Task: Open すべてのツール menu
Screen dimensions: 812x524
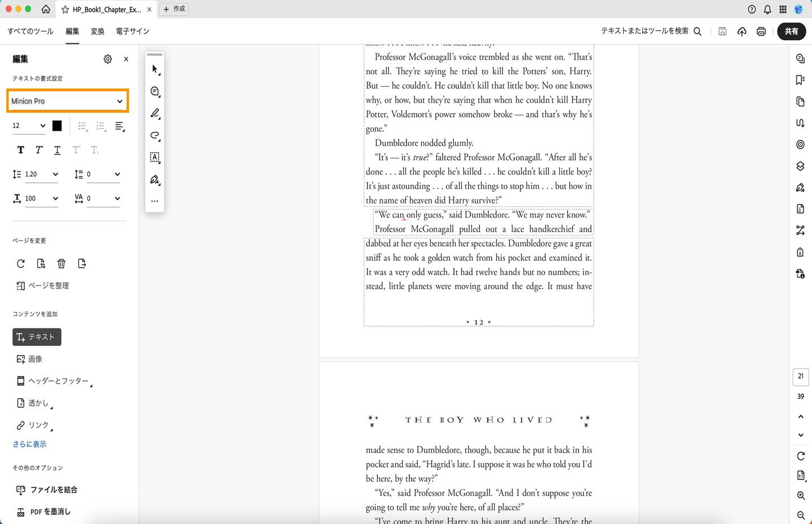Action: click(30, 32)
